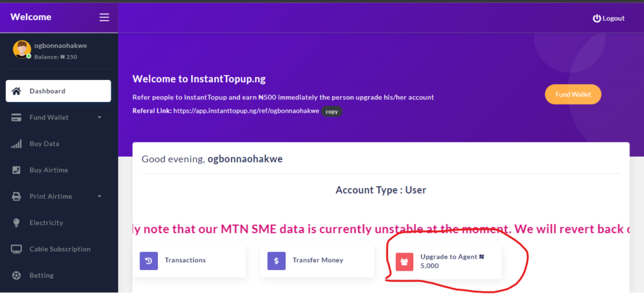
Task: Expand the Print Airtime dropdown arrow
Action: [99, 196]
